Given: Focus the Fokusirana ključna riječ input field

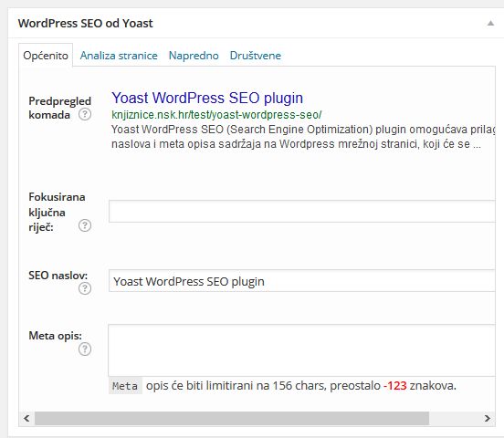Looking at the screenshot, I should [302, 211].
